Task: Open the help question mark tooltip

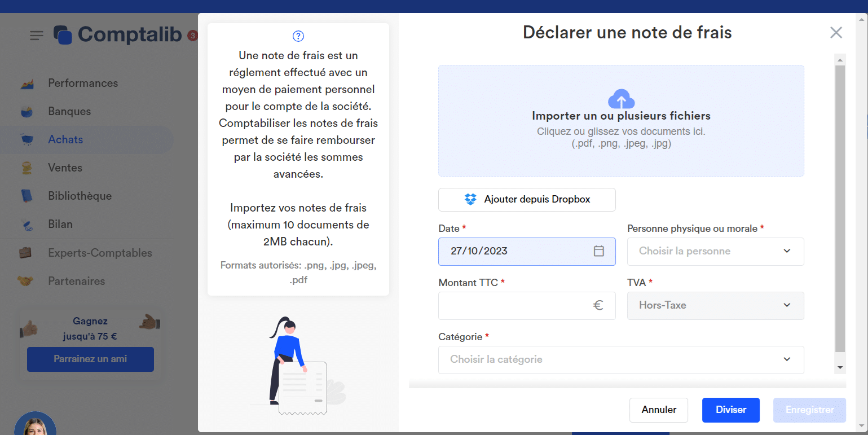Action: click(x=298, y=36)
